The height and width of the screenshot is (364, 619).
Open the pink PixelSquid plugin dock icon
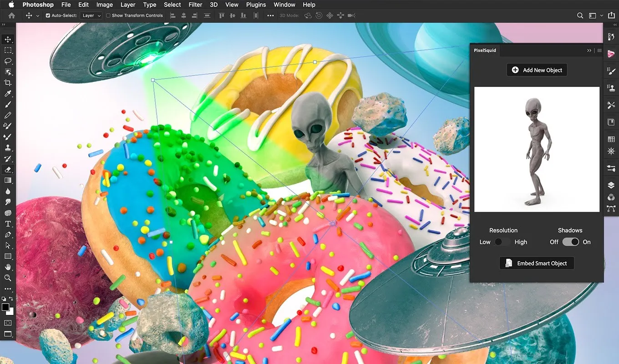pyautogui.click(x=611, y=54)
